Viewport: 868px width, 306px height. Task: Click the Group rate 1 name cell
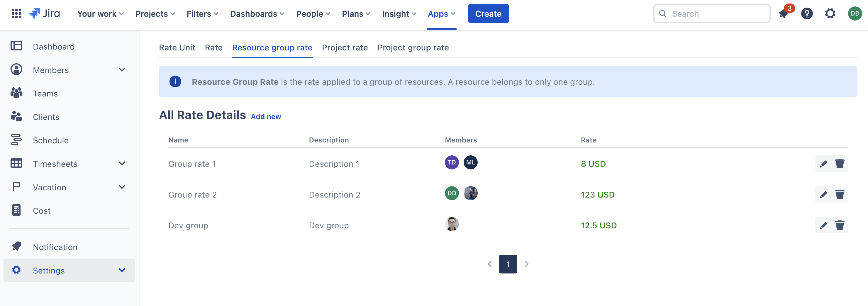[x=192, y=164]
